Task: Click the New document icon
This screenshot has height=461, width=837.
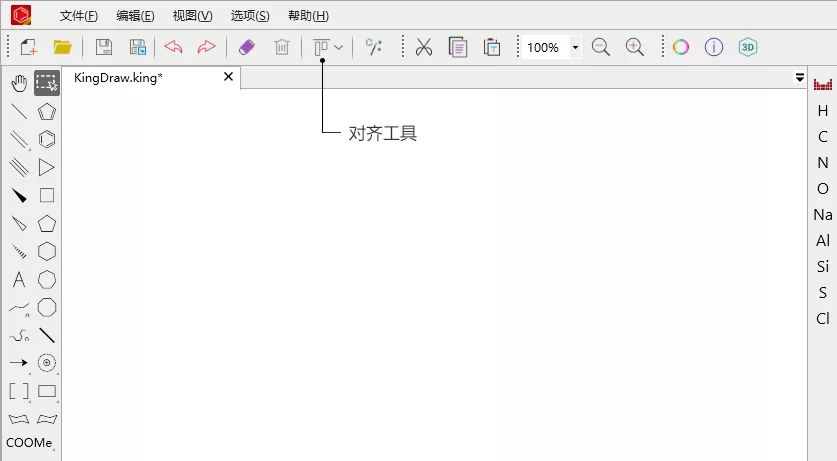Action: [x=28, y=47]
